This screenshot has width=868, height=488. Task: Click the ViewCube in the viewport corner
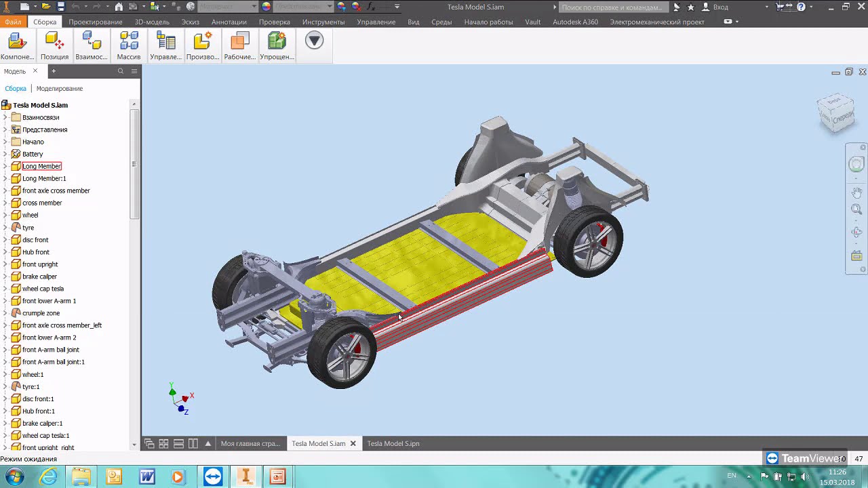point(835,113)
